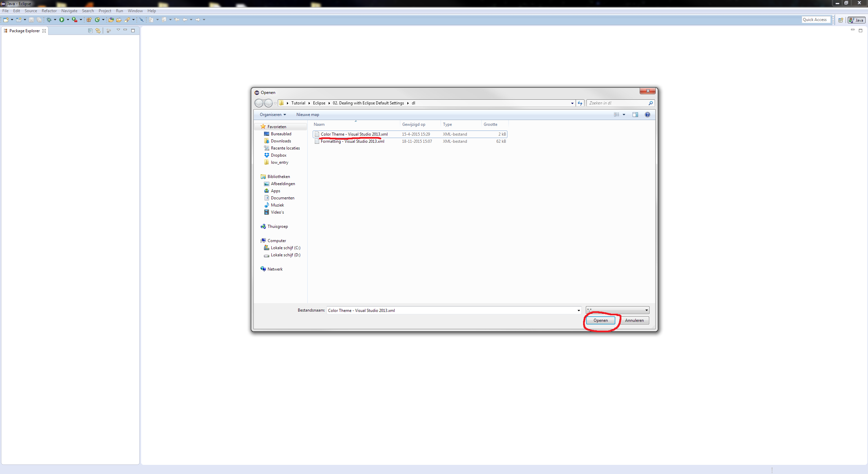This screenshot has width=868, height=474.
Task: Open the Window menu
Action: [x=135, y=11]
